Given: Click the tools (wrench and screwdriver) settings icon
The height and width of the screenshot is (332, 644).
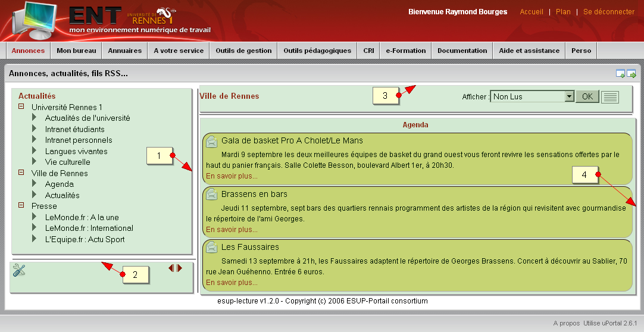Looking at the screenshot, I should coord(19,271).
